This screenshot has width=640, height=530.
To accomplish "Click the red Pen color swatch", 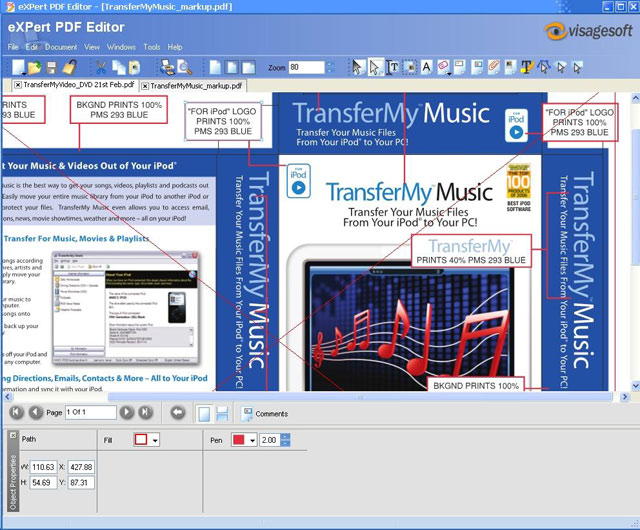I will tap(238, 440).
